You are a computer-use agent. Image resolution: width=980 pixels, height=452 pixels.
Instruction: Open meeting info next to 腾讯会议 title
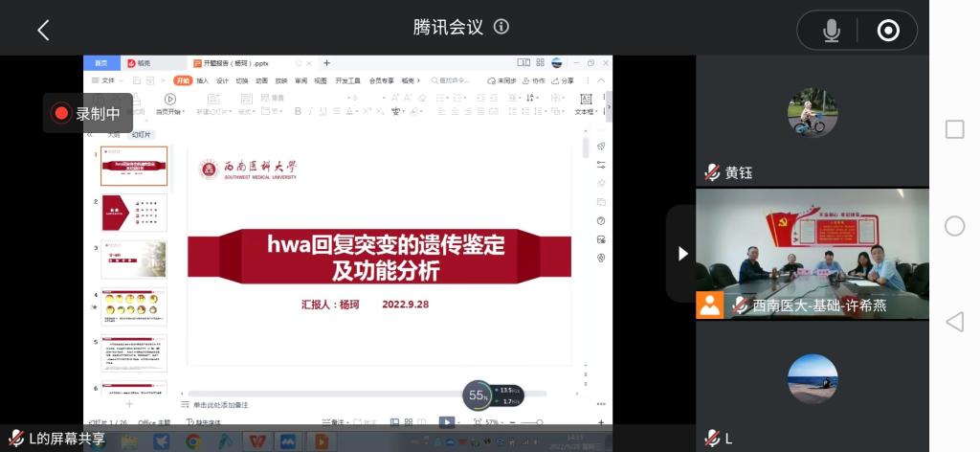click(501, 27)
